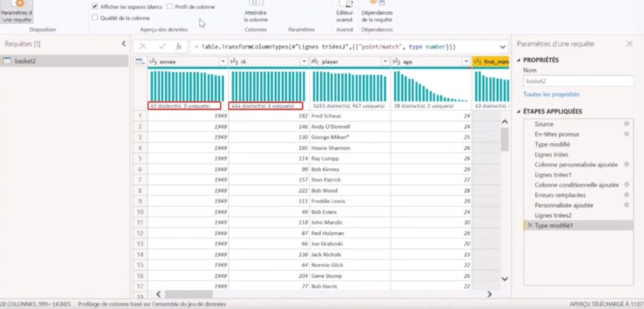This screenshot has width=644, height=309.
Task: Click the fx function icon
Action: [x=179, y=47]
